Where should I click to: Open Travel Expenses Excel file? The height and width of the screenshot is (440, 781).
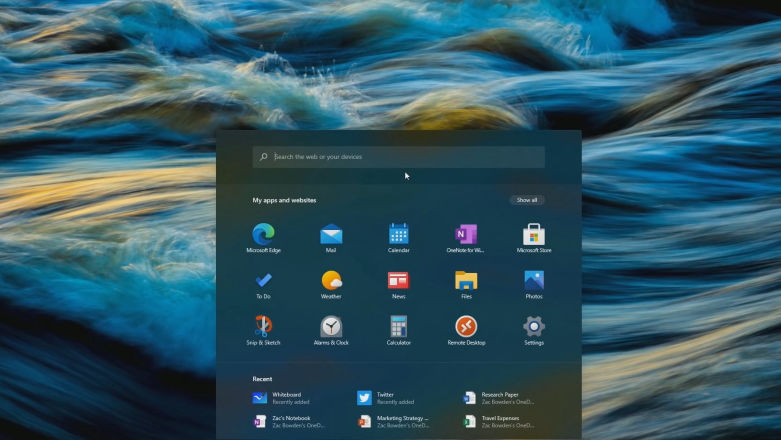pos(498,422)
